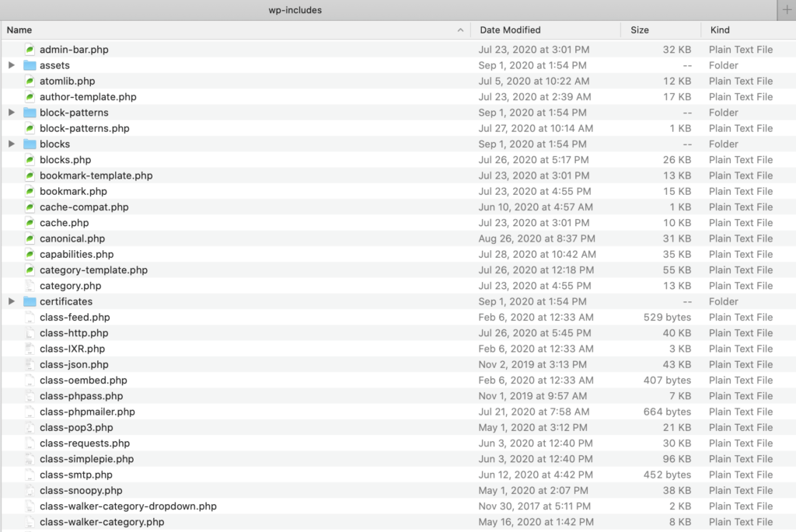Select class-simplepie.php file name

click(x=87, y=459)
